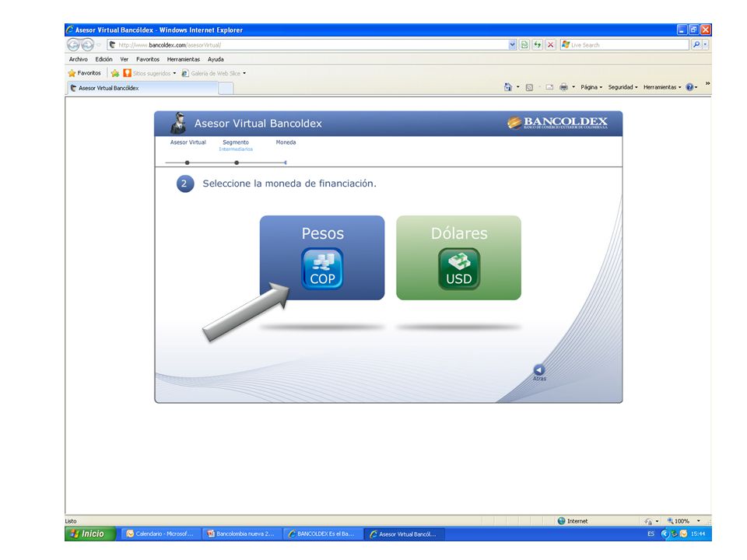Open the Ayuda menu
This screenshot has width=747, height=560.
coord(216,60)
